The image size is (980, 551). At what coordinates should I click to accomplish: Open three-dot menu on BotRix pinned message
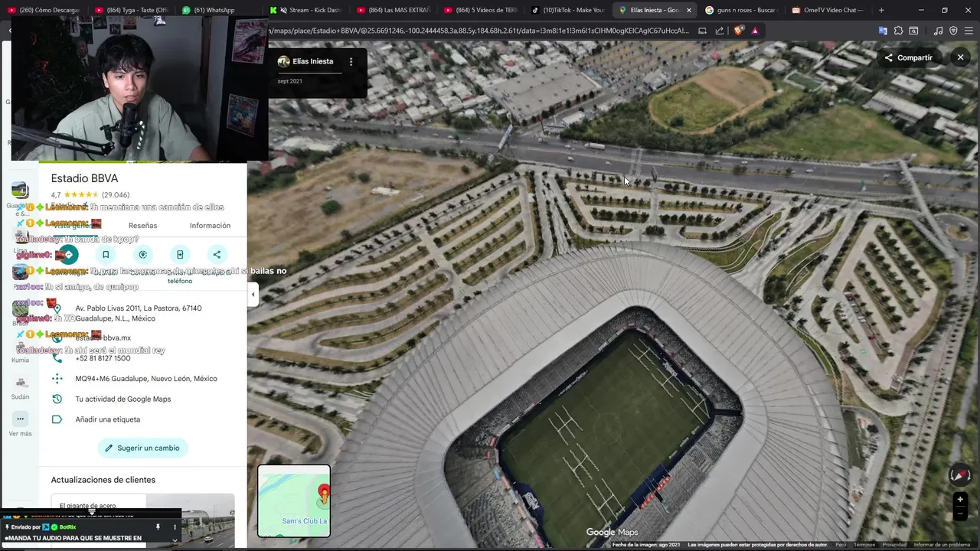(175, 527)
